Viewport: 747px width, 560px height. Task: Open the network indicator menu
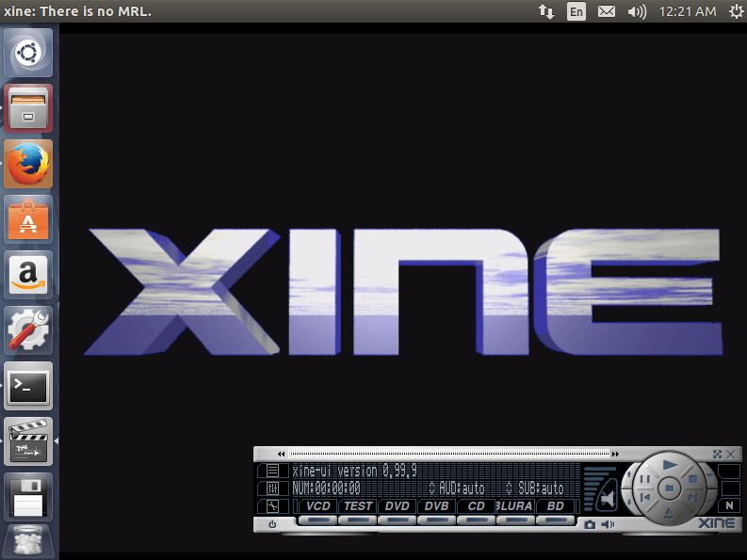[546, 11]
